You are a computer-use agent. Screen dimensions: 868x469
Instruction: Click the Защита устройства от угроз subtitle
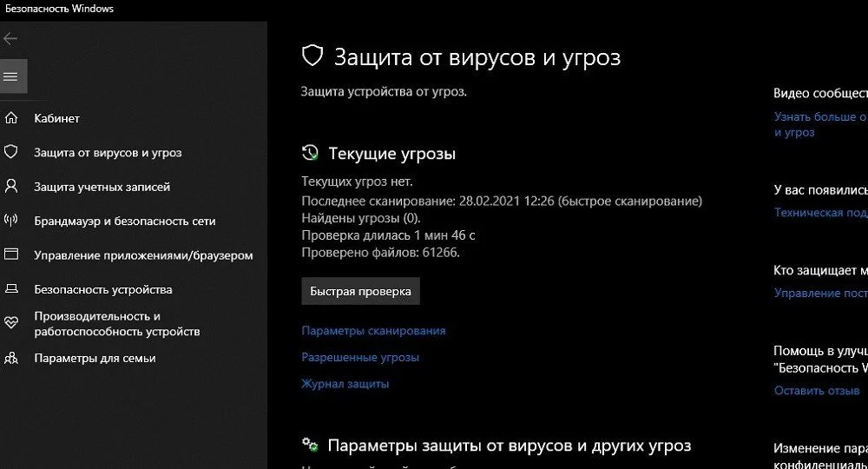click(x=384, y=91)
